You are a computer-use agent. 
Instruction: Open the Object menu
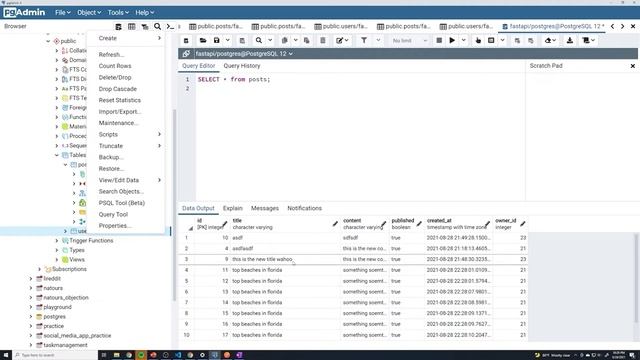89,13
